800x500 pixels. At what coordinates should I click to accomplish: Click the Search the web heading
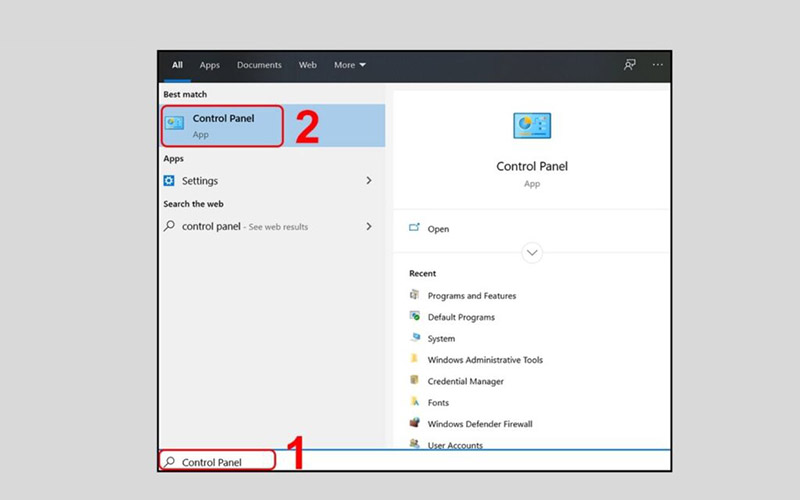point(193,204)
